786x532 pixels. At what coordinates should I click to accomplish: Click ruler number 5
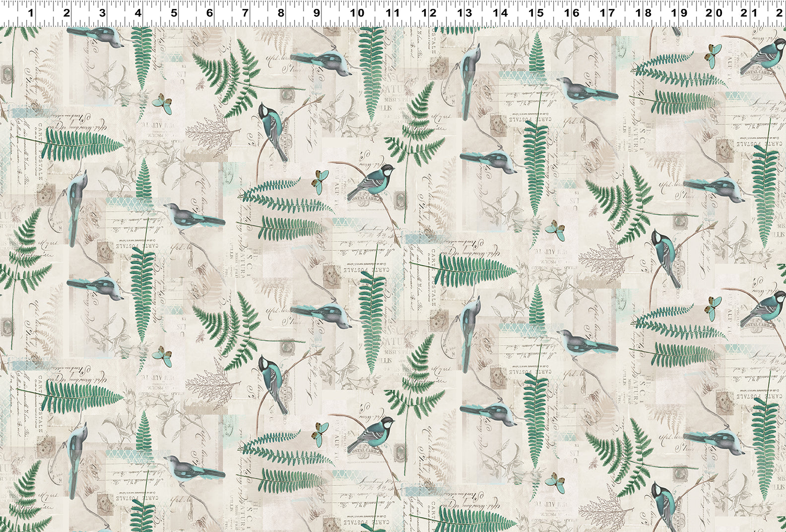(x=174, y=12)
